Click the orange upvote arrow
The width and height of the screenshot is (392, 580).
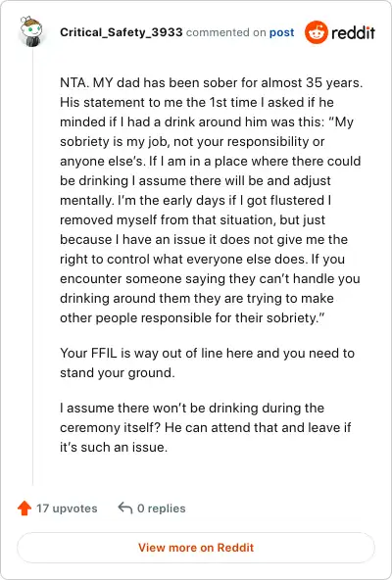[x=24, y=507]
